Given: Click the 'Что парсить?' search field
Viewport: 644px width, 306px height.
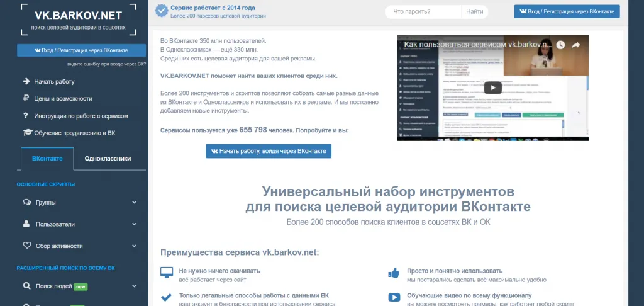Looking at the screenshot, I should coord(423,11).
